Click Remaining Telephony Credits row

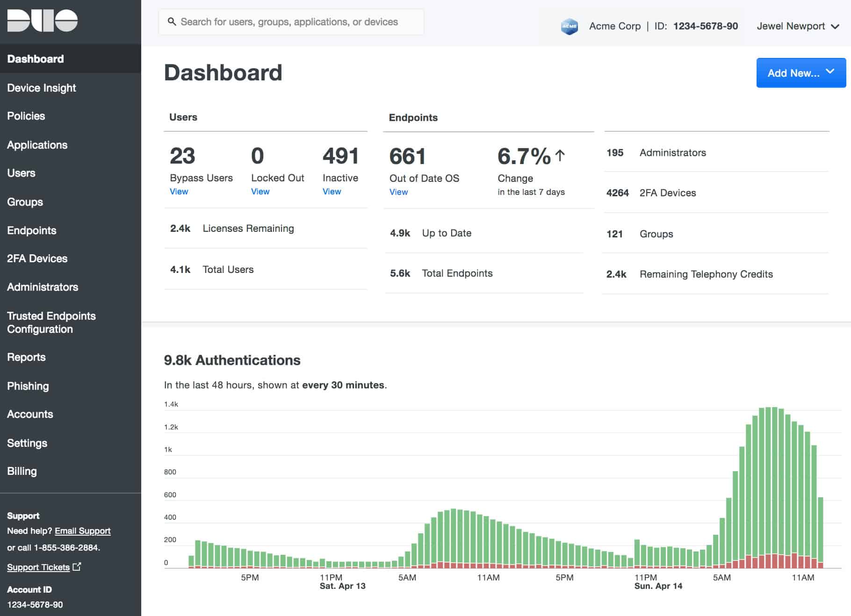[716, 274]
